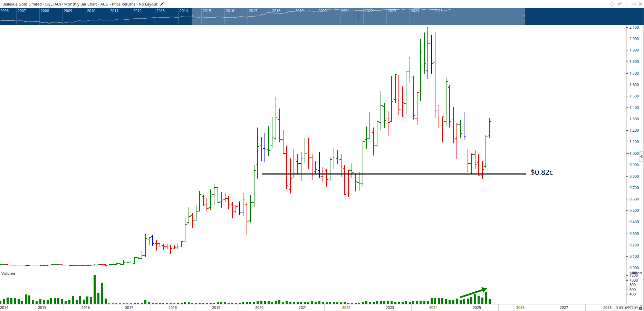Click left grip handle of navigator range
The height and width of the screenshot is (311, 644).
tap(193, 16)
